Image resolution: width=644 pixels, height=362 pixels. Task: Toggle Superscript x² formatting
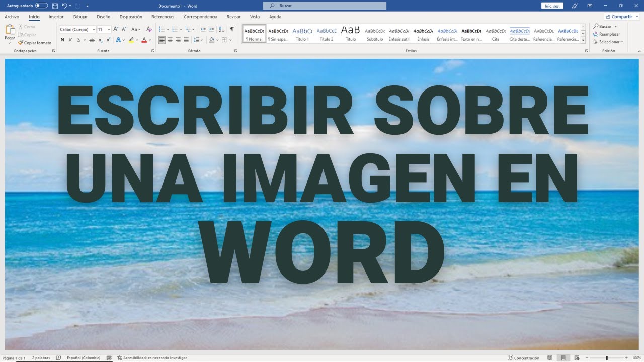click(x=108, y=40)
